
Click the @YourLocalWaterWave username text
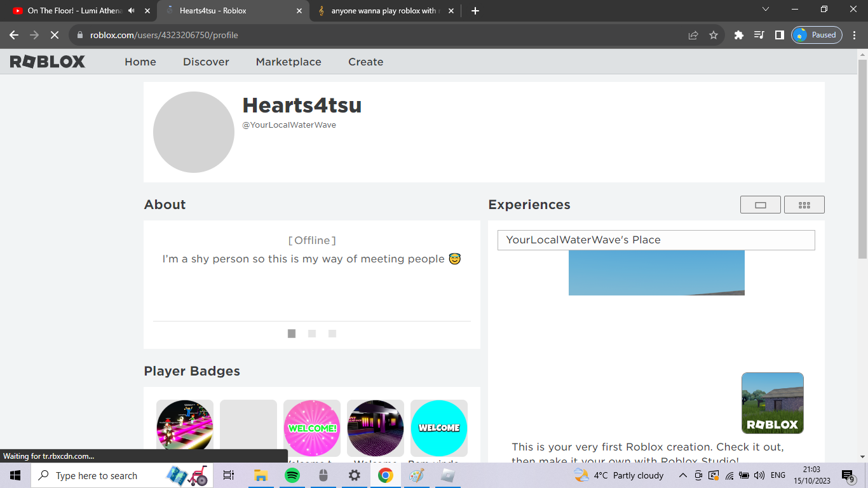coord(289,125)
